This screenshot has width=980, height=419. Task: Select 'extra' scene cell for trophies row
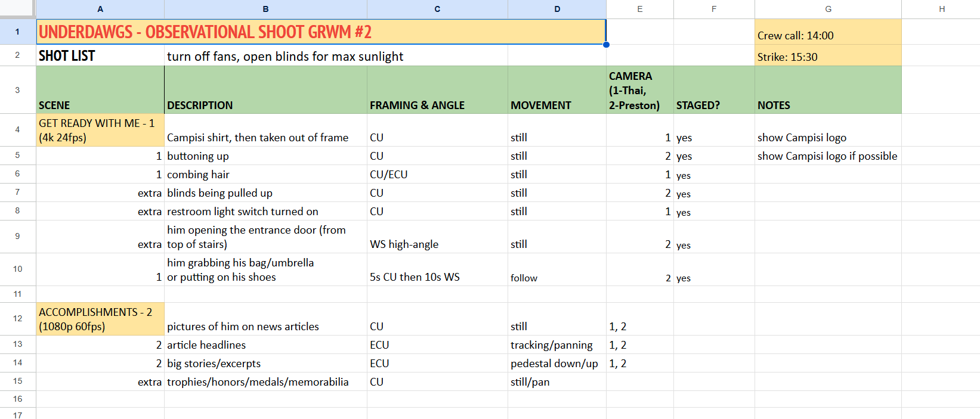[x=100, y=381]
